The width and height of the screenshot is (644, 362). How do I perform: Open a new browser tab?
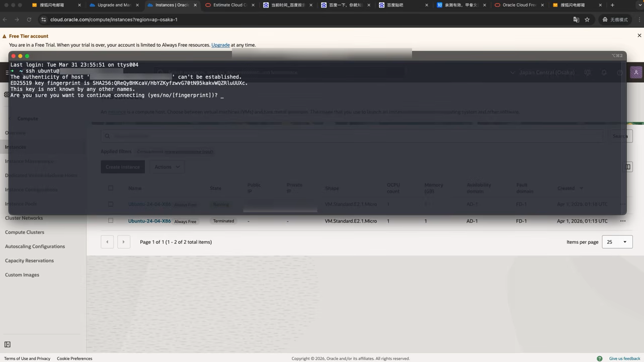point(612,5)
